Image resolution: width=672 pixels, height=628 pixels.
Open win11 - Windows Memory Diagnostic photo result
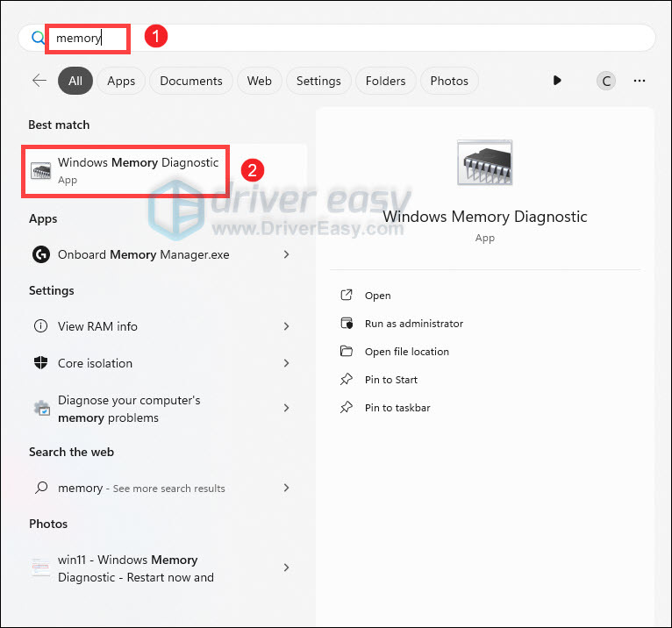[x=164, y=568]
